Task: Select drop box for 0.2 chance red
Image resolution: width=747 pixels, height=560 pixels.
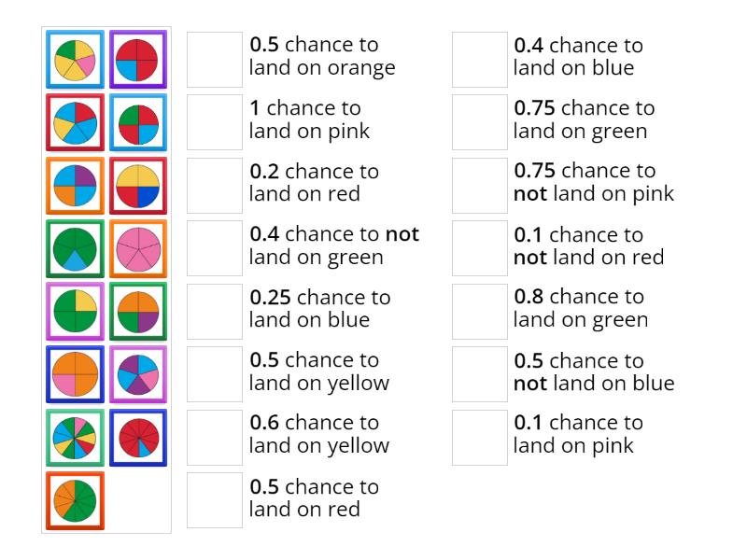Action: [215, 186]
